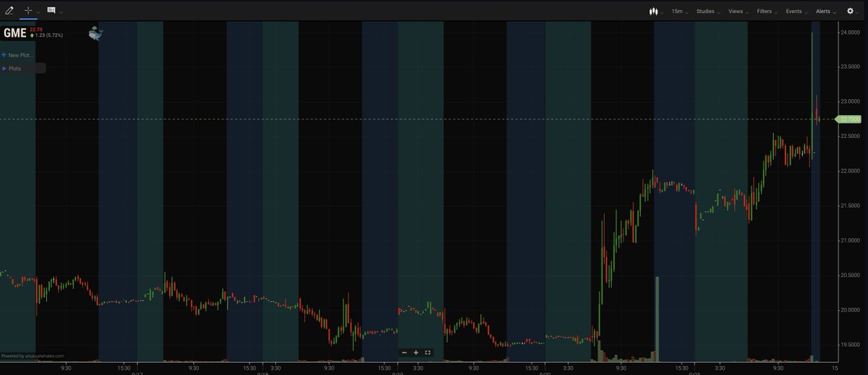
Task: Zoom out with the minus icon
Action: (404, 353)
